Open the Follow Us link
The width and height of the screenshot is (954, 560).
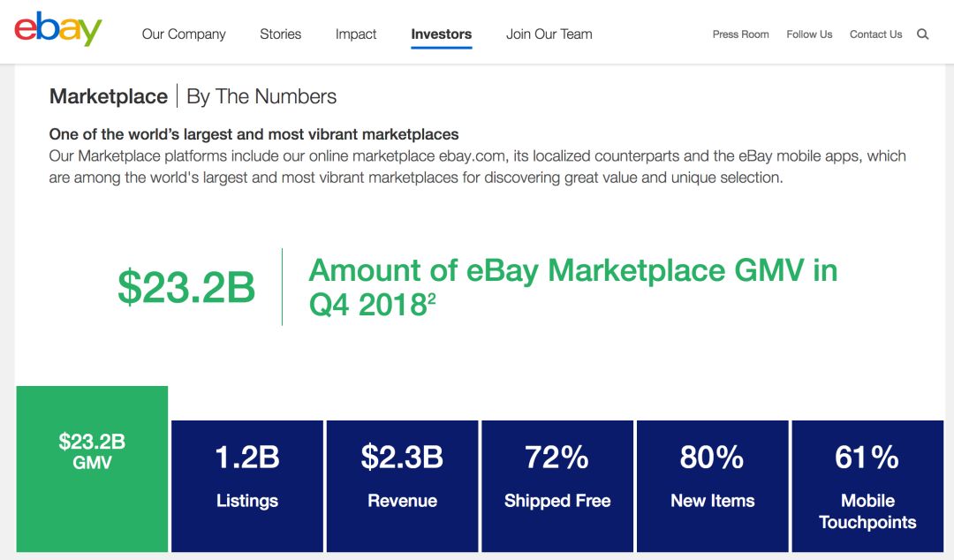(x=809, y=34)
